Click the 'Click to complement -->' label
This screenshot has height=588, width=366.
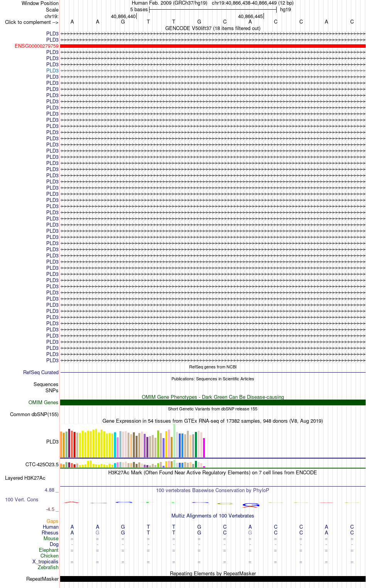(32, 22)
